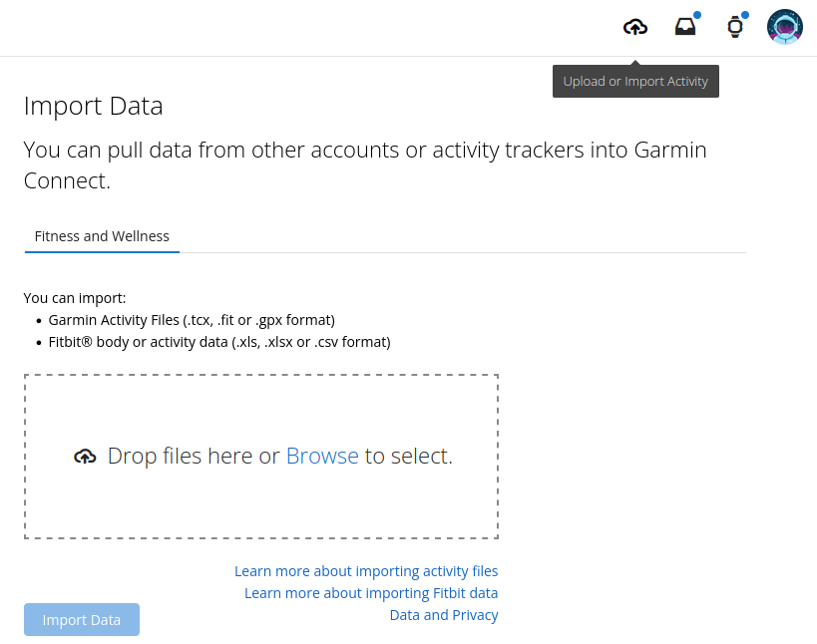This screenshot has width=817, height=644.
Task: Open Learn more about importing activity files
Action: (366, 571)
